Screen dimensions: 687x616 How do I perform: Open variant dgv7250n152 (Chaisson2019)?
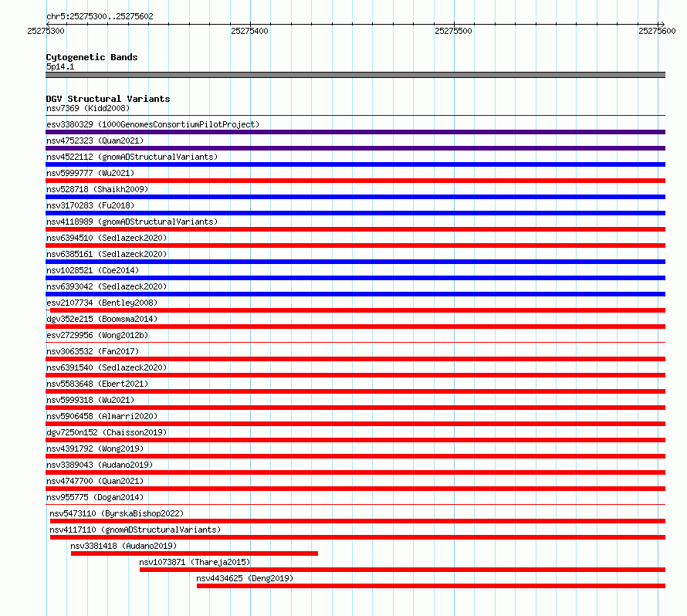click(x=107, y=432)
